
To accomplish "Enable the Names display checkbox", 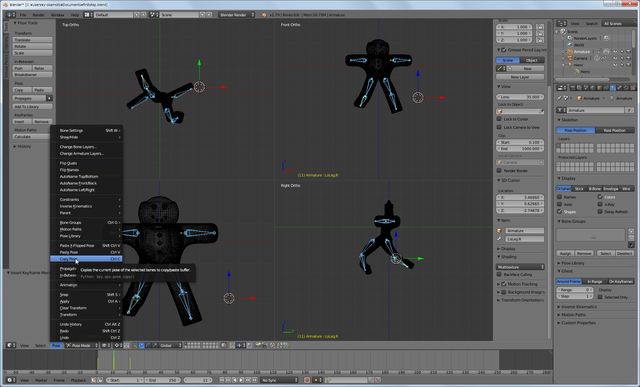I will coord(560,197).
